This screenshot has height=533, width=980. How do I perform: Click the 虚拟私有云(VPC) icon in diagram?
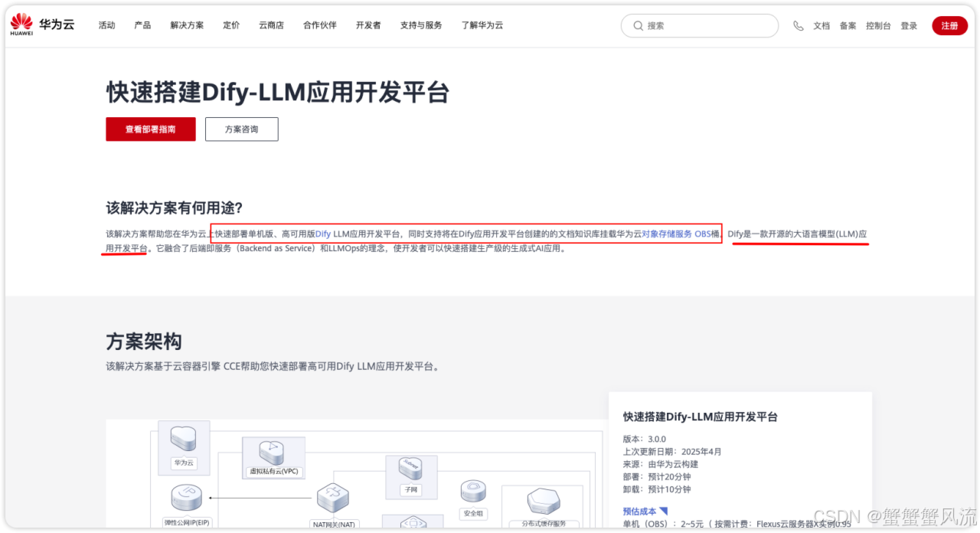click(x=273, y=451)
